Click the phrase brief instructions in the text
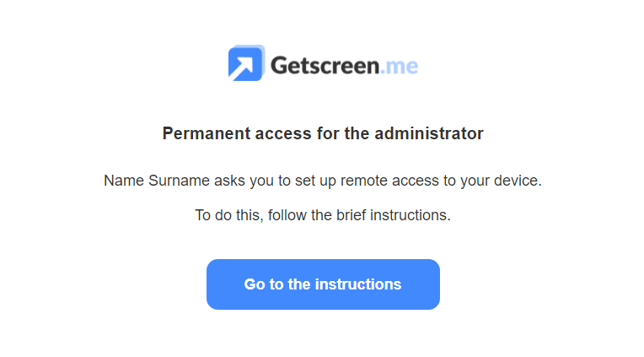Viewport: 644px width, 357px height. click(393, 215)
